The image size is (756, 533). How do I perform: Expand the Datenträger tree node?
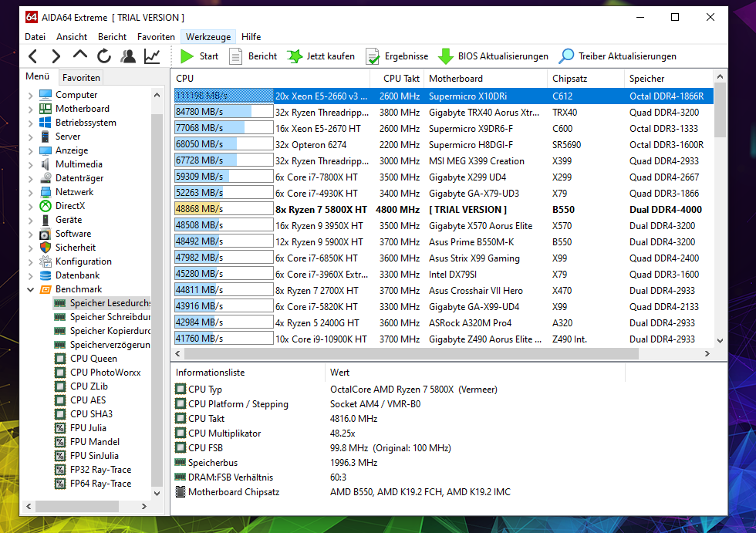coord(30,179)
